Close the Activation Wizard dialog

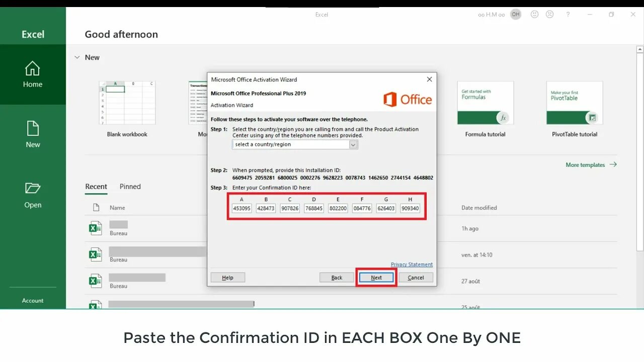click(x=429, y=79)
